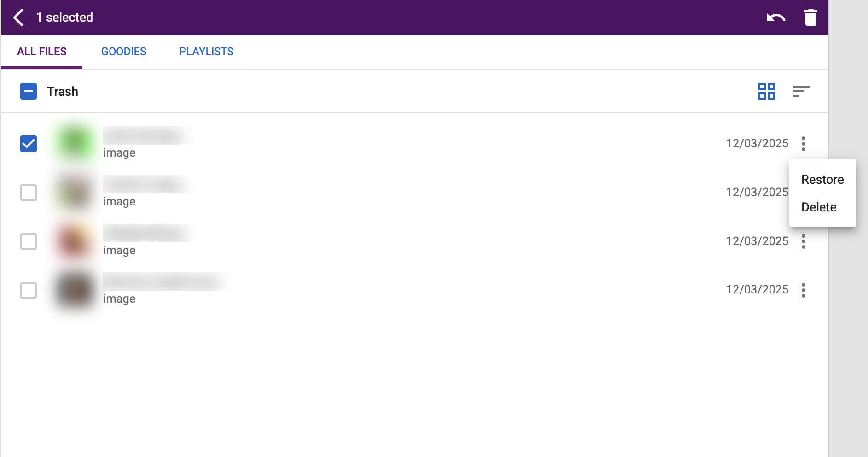The height and width of the screenshot is (457, 868).
Task: Switch to grid view layout
Action: (x=767, y=91)
